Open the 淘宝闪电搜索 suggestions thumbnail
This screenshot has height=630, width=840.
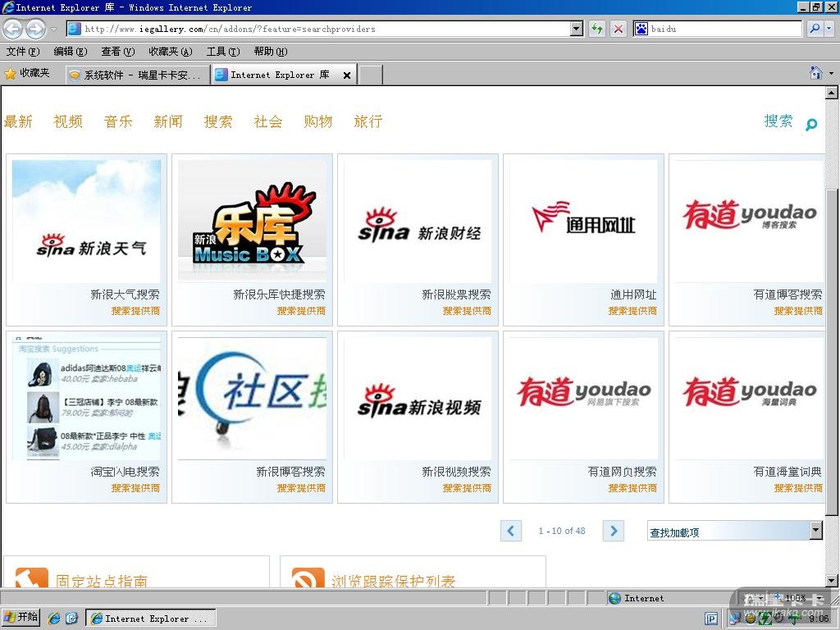(86, 399)
